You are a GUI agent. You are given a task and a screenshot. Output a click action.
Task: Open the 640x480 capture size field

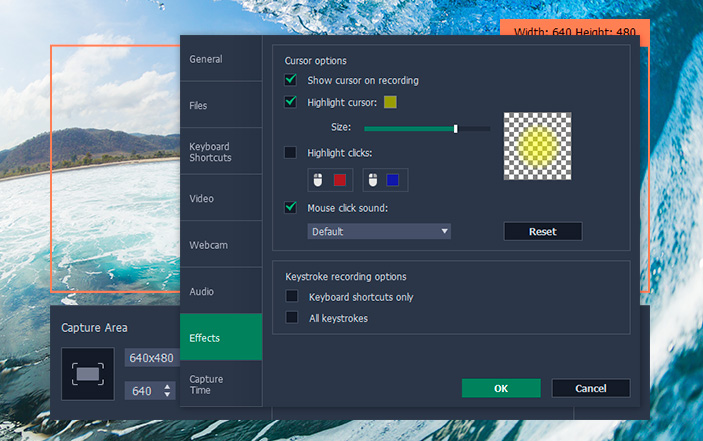[x=151, y=358]
